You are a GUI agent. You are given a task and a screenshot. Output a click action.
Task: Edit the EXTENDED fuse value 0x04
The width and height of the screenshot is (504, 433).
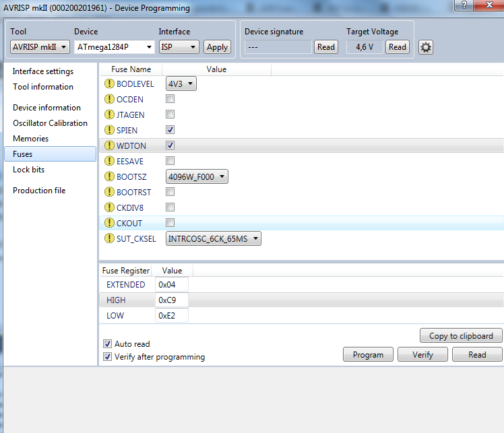[x=172, y=285]
